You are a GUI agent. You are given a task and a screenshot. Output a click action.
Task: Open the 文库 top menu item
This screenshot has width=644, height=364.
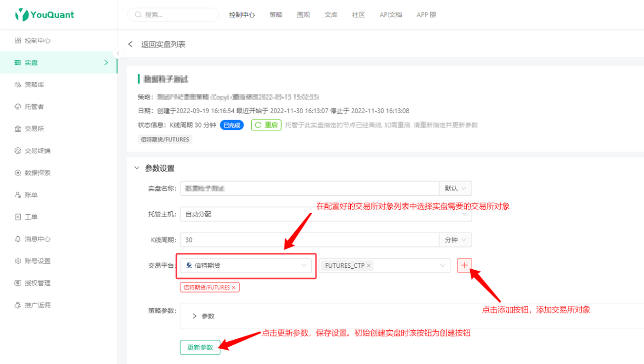(x=331, y=15)
